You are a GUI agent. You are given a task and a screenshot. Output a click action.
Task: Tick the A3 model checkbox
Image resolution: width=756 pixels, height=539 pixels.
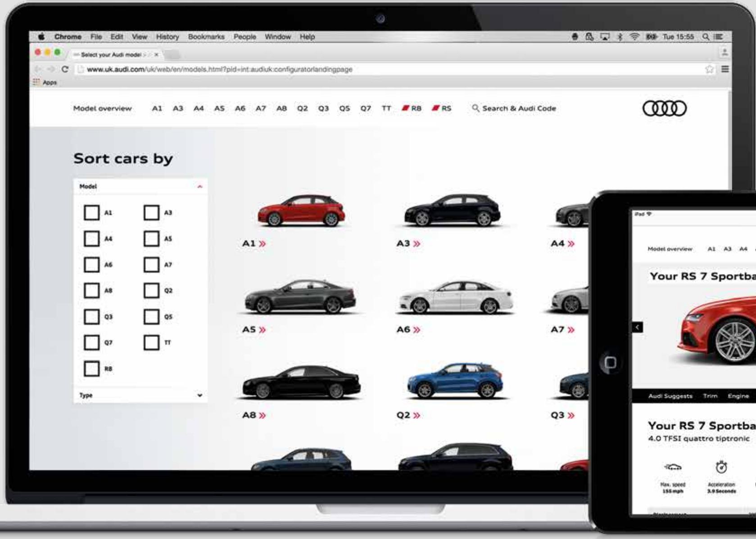151,212
